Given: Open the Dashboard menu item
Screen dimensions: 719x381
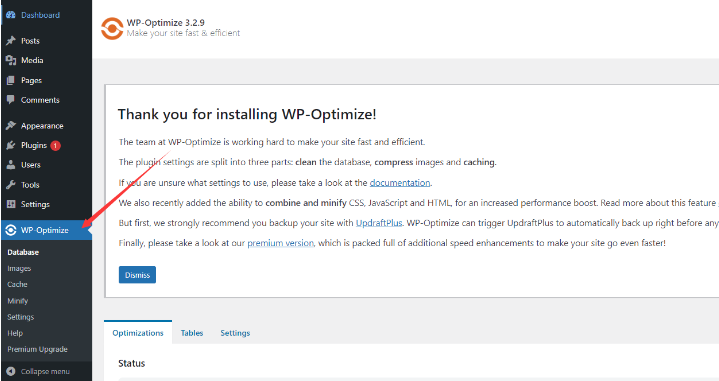Looking at the screenshot, I should (40, 15).
